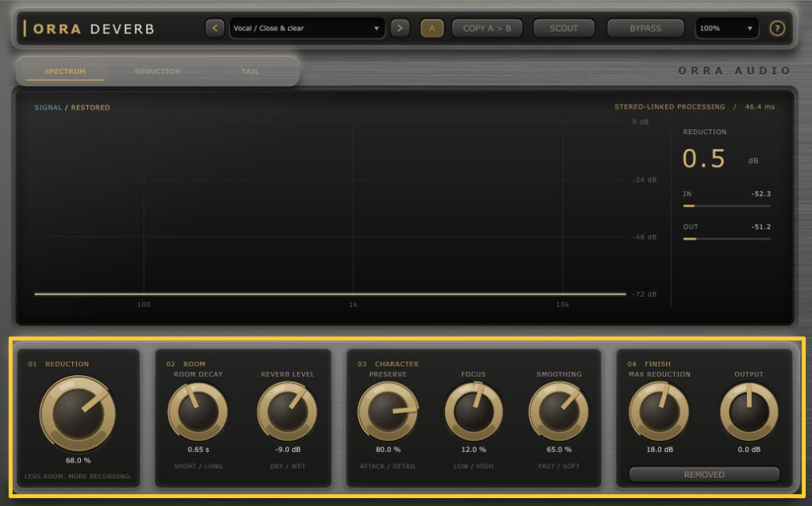
Task: Click the 12.0 % focus value
Action: (474, 449)
